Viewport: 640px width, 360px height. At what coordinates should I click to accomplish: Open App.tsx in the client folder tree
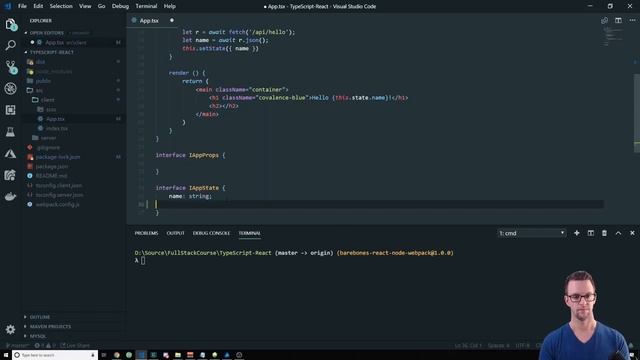(x=56, y=119)
